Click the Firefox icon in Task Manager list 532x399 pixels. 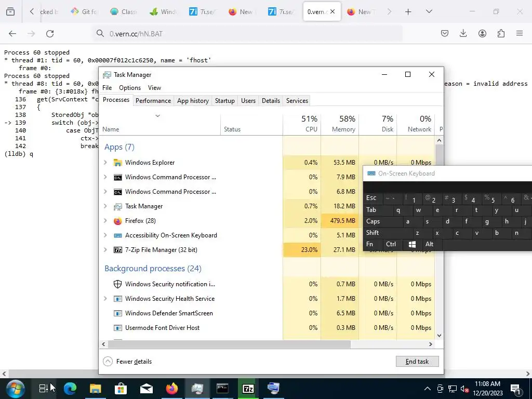click(118, 221)
